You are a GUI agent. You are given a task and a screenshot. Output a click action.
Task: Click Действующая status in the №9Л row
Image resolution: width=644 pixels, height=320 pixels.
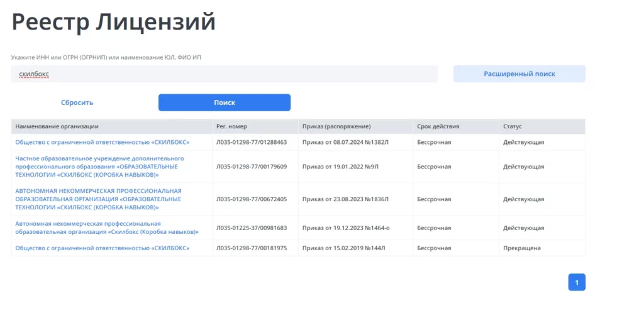coord(524,167)
